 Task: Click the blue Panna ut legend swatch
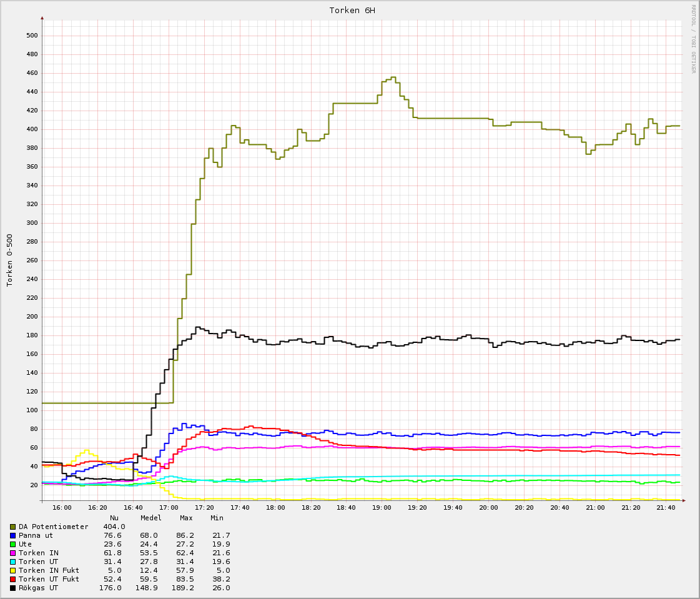pos(13,535)
